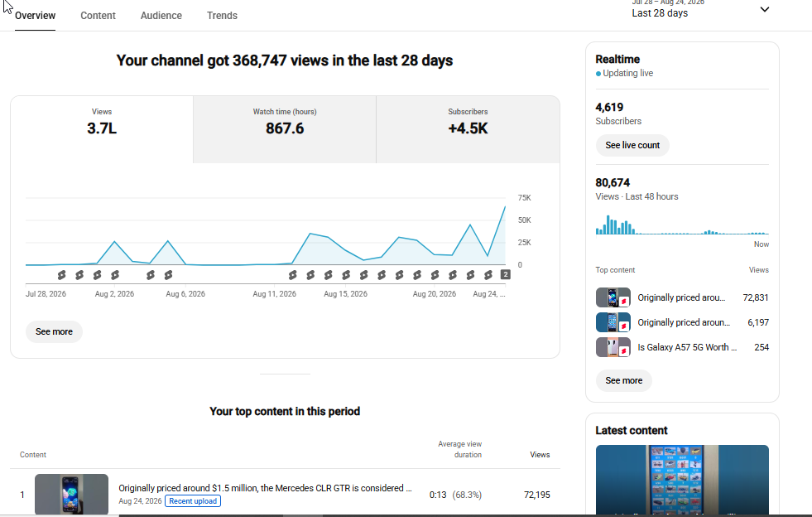Click See more below the views chart
The height and width of the screenshot is (517, 812).
point(54,332)
